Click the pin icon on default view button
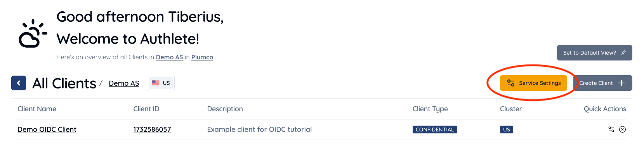This screenshot has width=644, height=152. pyautogui.click(x=623, y=53)
